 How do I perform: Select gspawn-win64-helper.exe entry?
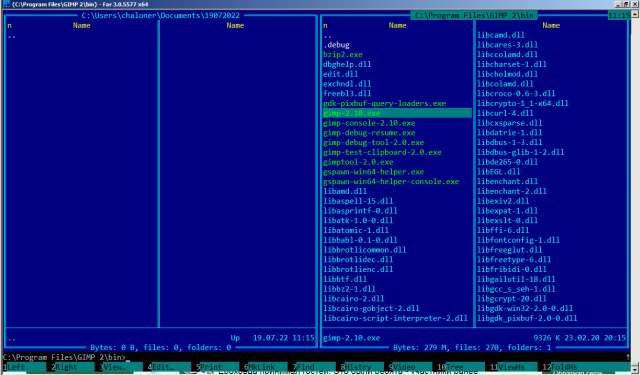(x=373, y=172)
